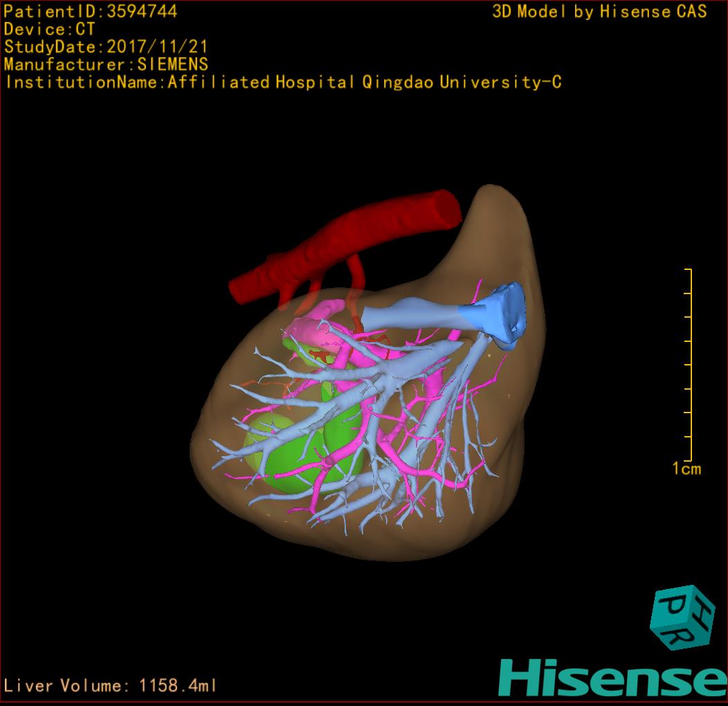The width and height of the screenshot is (728, 706).
Task: Click the InstitutionName overlay text
Action: [282, 82]
